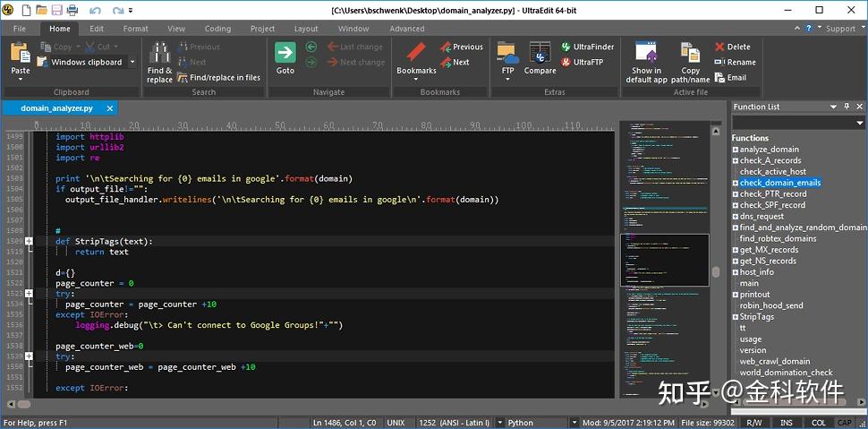Delete the active file
Image resolution: width=868 pixels, height=429 pixels.
(732, 47)
